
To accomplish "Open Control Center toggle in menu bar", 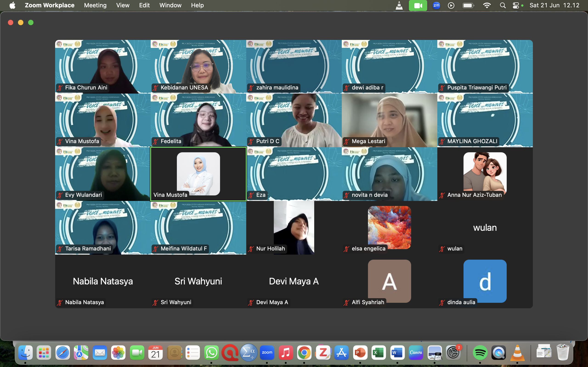I will click(516, 5).
